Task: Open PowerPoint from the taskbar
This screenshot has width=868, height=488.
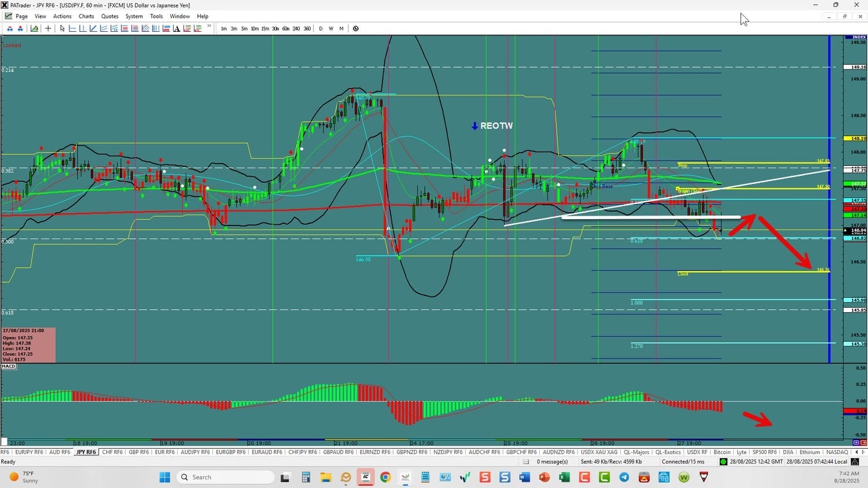Action: pyautogui.click(x=545, y=477)
